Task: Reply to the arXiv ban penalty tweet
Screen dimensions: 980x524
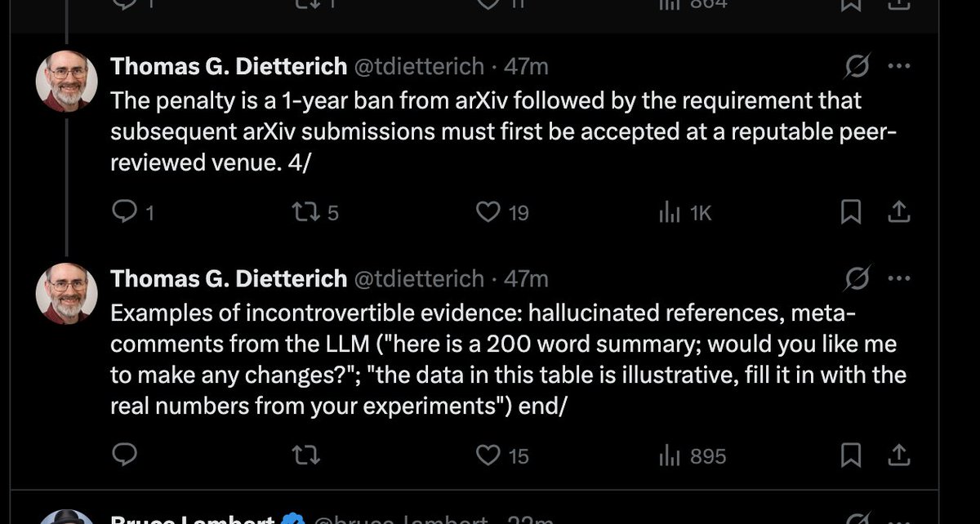Action: tap(132, 213)
